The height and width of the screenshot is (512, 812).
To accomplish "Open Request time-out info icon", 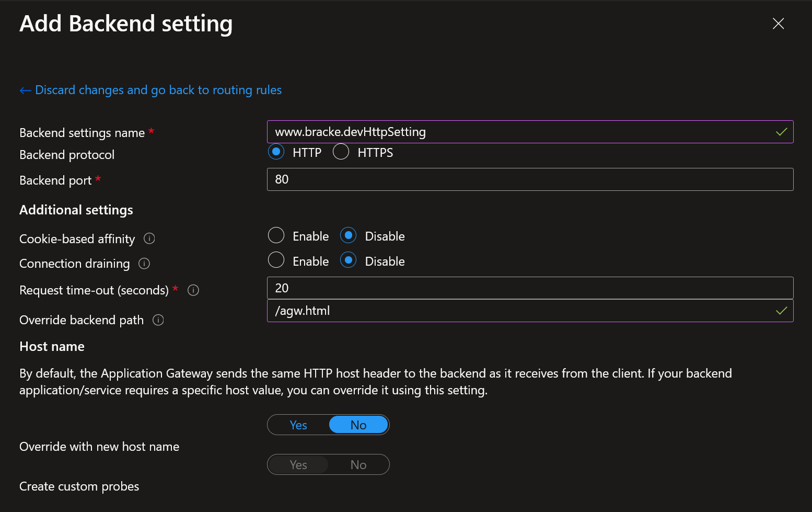I will coord(193,290).
